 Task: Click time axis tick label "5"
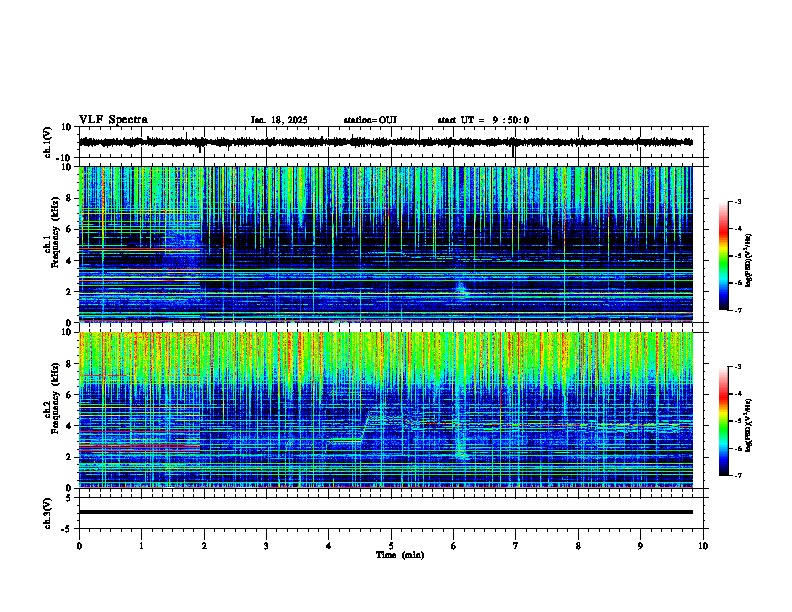[391, 546]
